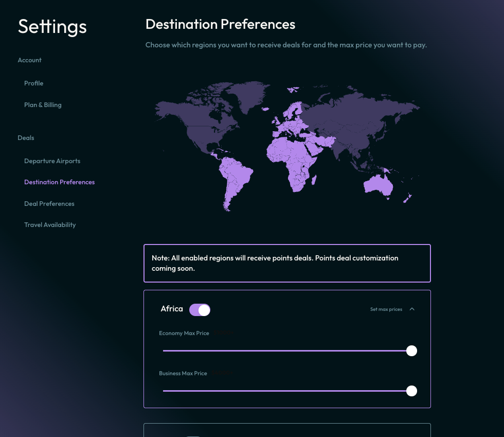Open Deal Preferences page
Screen dimensions: 504x437
[49, 204]
